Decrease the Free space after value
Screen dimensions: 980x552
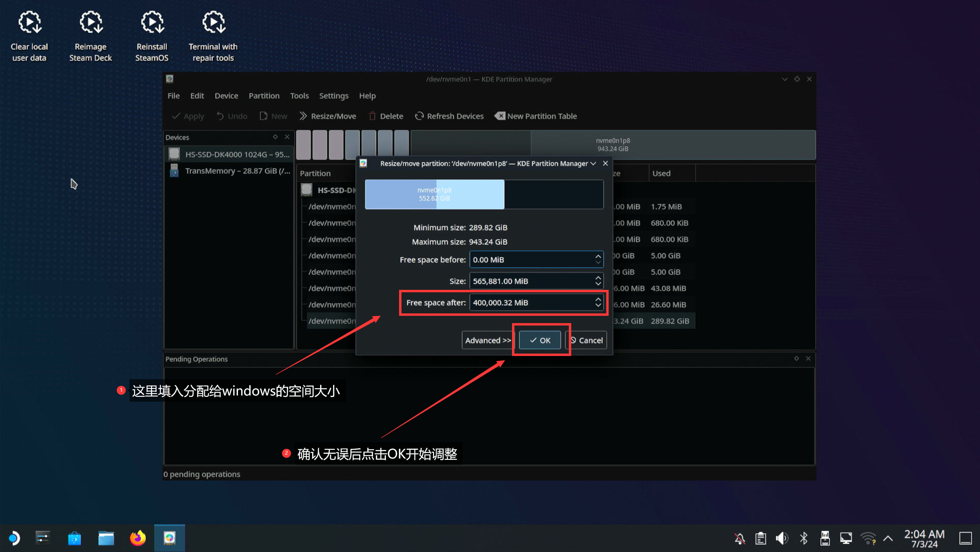tap(598, 305)
